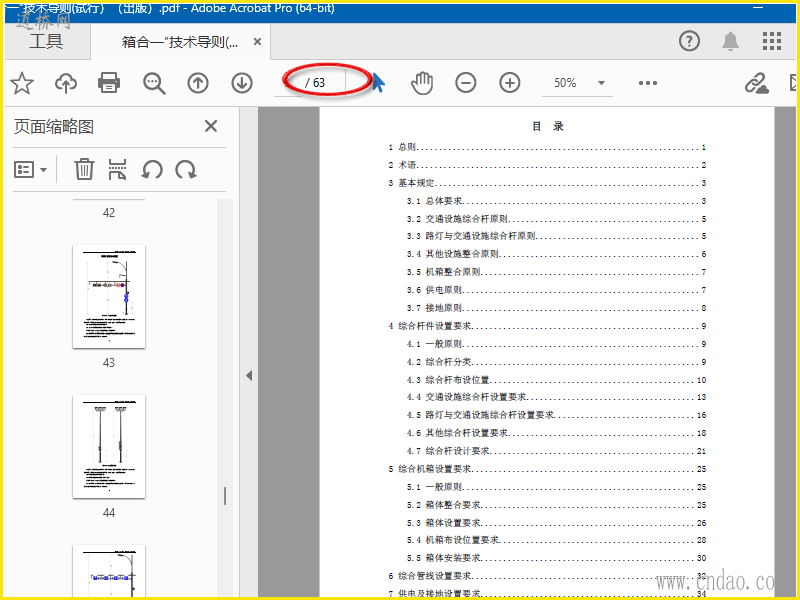The image size is (800, 600).
Task: Click the page label 42
Action: [109, 213]
